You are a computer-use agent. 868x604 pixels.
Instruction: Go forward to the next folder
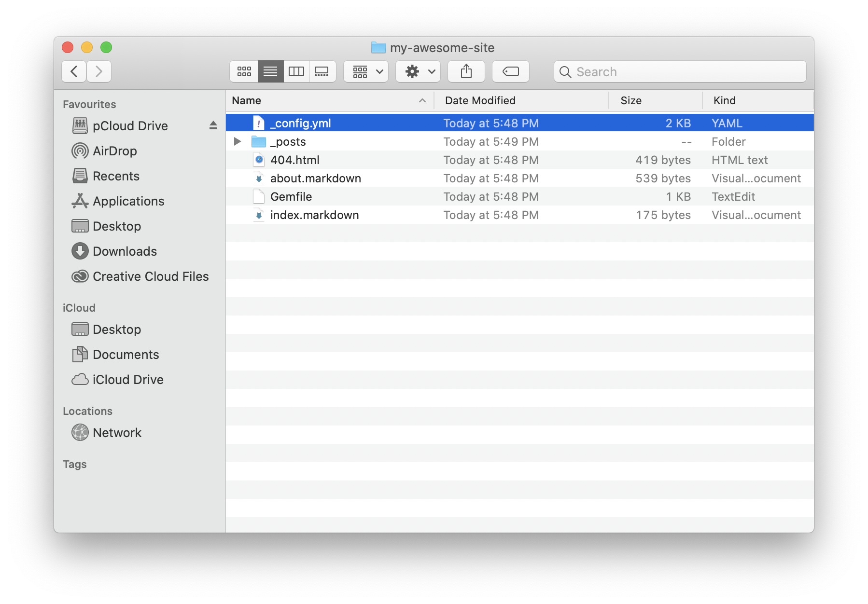point(99,72)
